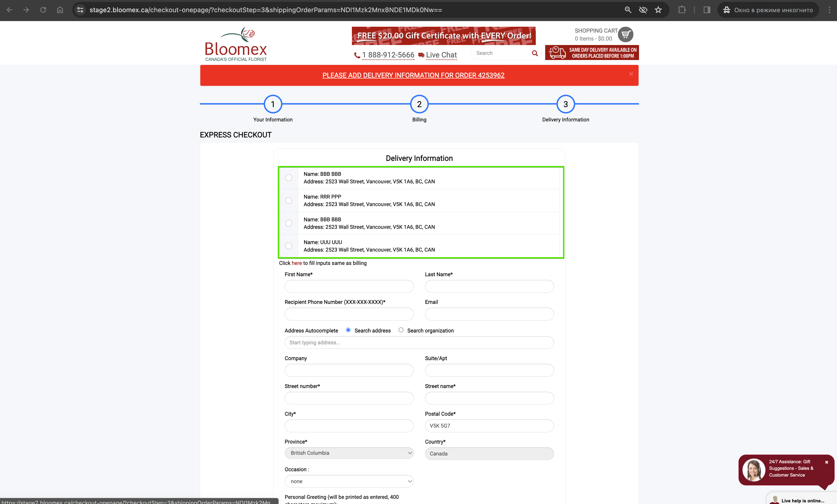The height and width of the screenshot is (504, 837).
Task: Open browser extensions puzzle icon
Action: 682,10
